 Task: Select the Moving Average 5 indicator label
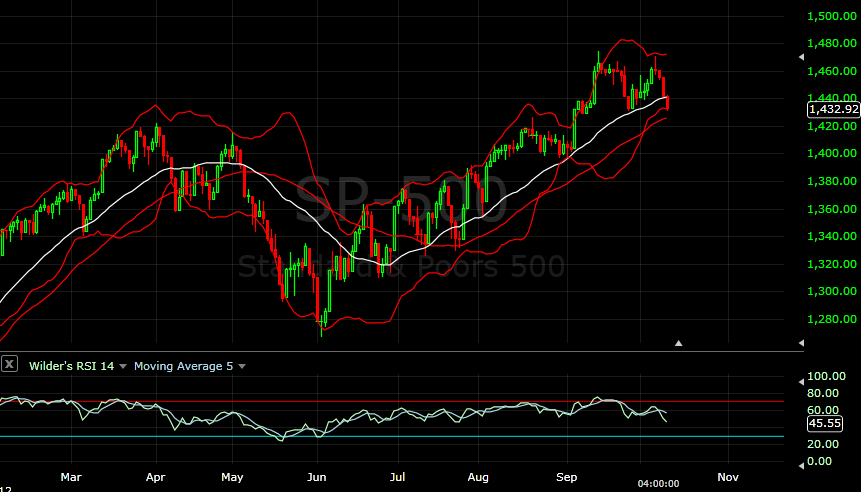(x=183, y=366)
